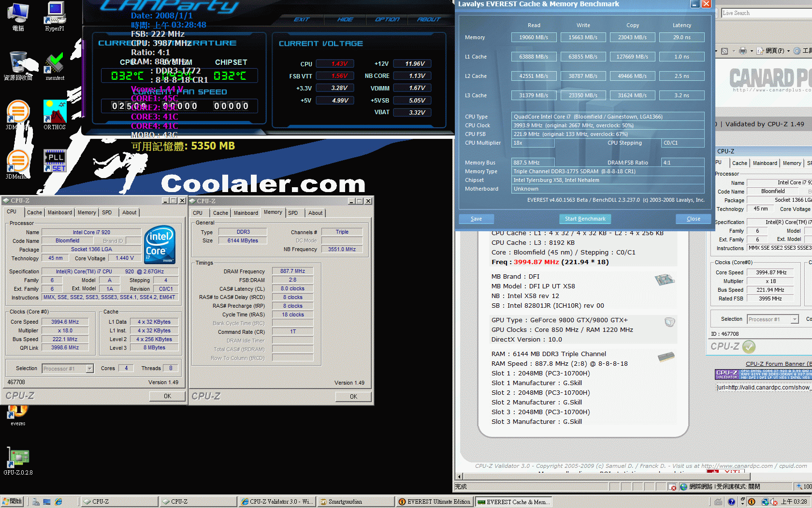Open About tab in right CPU-Z window
This screenshot has height=508, width=812.
315,213
